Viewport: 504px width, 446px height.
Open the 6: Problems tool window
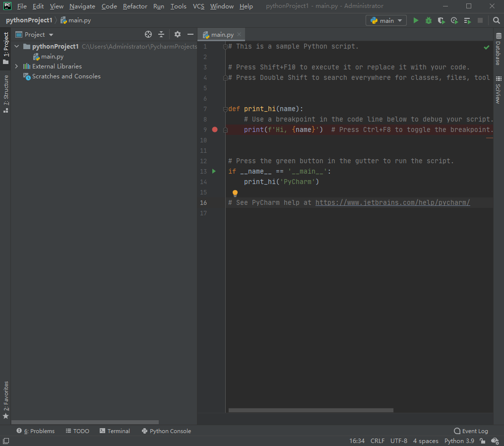(x=36, y=431)
